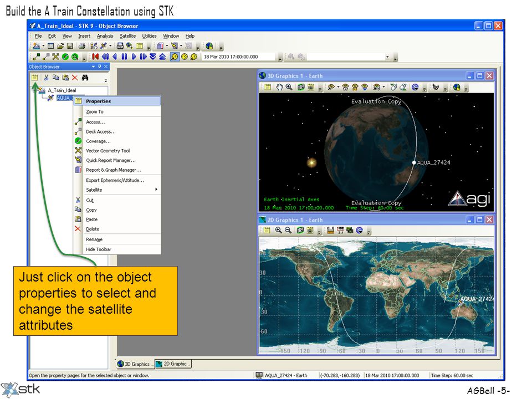Screen dimensions: 532x399
Task: Decrease the animation time step
Action: click(x=153, y=57)
